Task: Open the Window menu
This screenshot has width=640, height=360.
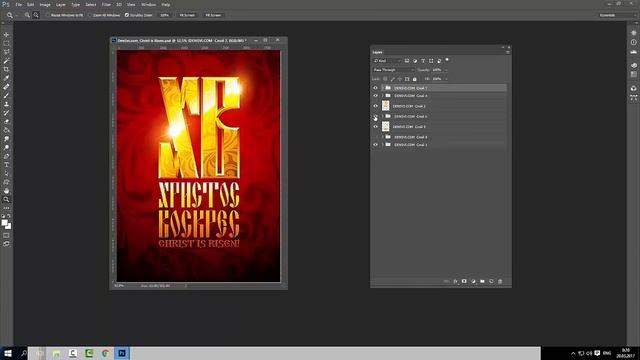Action: pyautogui.click(x=148, y=4)
